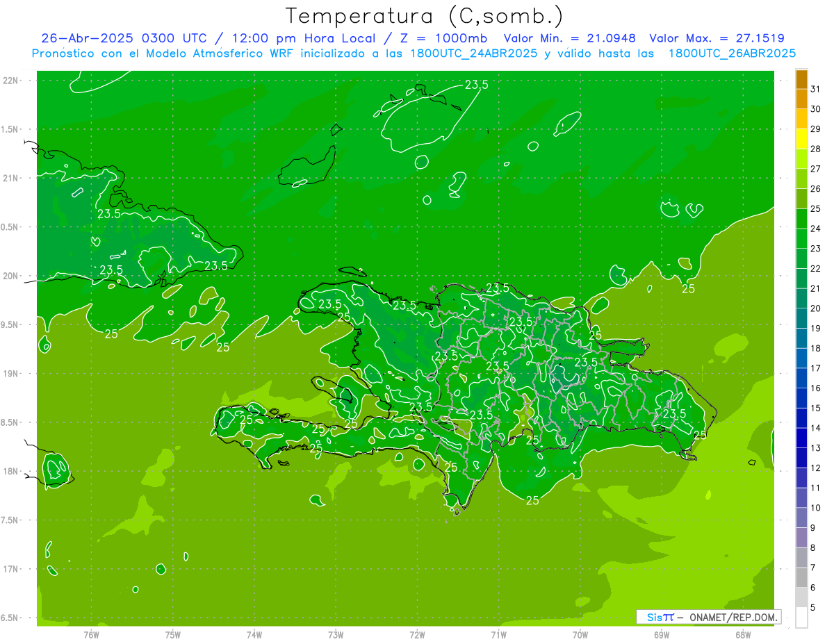Click the "75W" longitude label

(173, 634)
